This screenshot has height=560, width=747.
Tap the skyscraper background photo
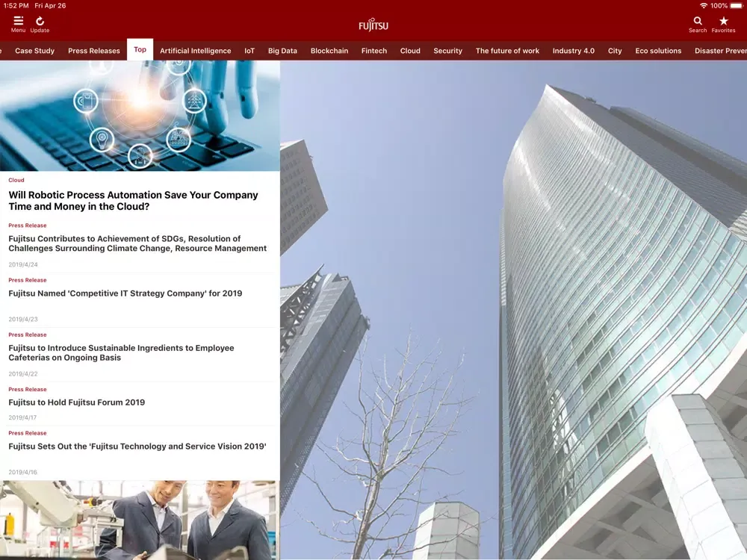point(514,310)
